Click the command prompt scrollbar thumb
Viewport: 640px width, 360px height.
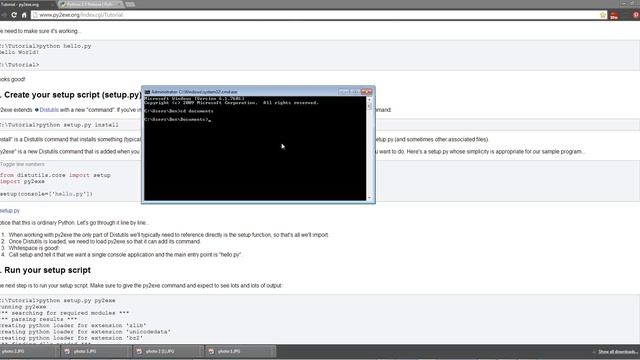369,106
